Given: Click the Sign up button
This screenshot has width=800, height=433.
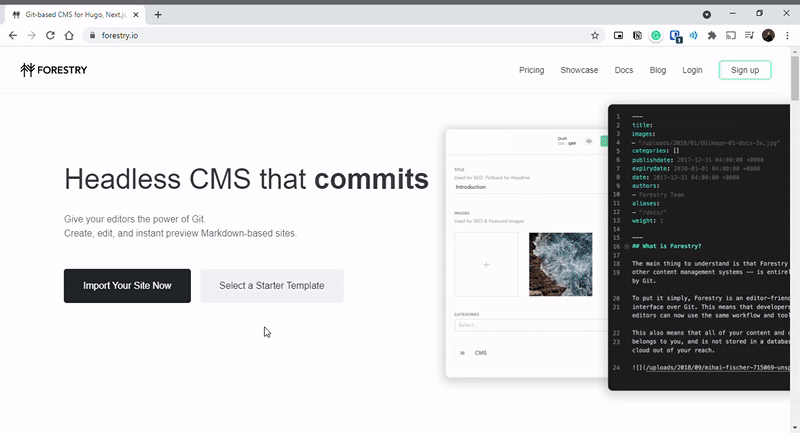Looking at the screenshot, I should pos(745,70).
